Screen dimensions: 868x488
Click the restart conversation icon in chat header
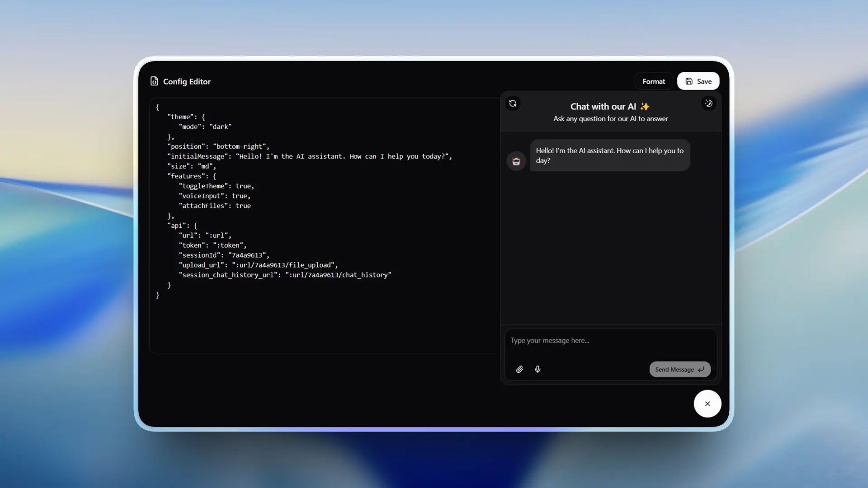pos(513,103)
